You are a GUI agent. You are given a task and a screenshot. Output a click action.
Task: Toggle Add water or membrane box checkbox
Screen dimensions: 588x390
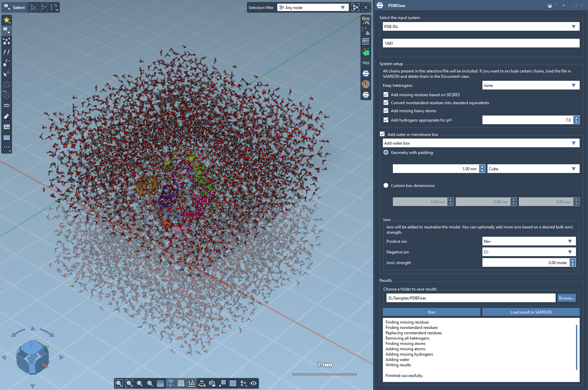click(383, 134)
